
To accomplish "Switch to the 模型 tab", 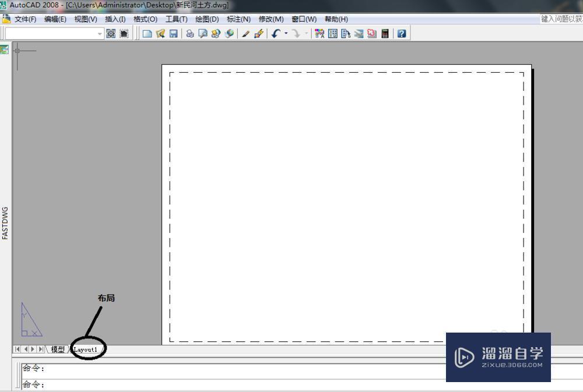I will (58, 349).
